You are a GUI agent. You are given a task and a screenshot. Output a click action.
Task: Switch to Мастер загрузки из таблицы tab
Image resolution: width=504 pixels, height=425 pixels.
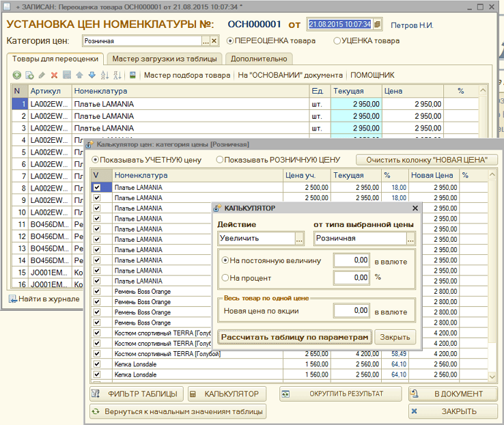coord(164,59)
